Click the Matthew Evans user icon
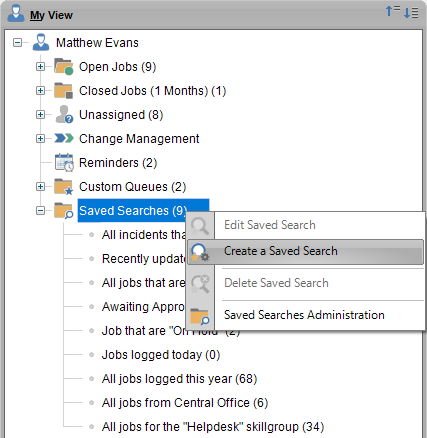Viewport: 427px width, 438px height. click(41, 42)
